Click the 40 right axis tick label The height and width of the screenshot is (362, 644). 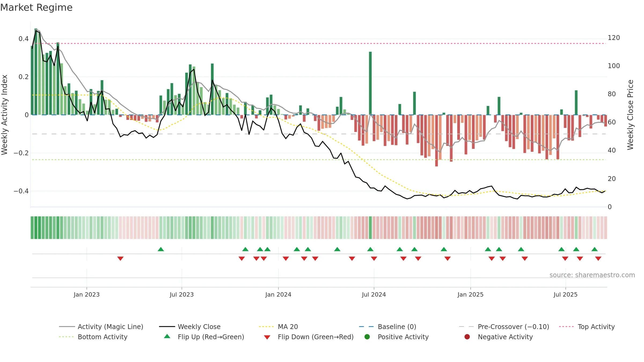(612, 150)
